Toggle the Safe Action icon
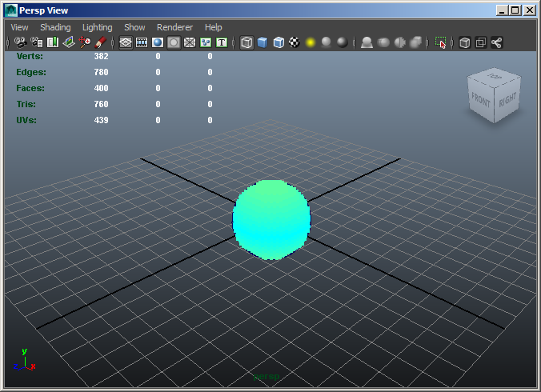The width and height of the screenshot is (541, 392). pyautogui.click(x=206, y=42)
